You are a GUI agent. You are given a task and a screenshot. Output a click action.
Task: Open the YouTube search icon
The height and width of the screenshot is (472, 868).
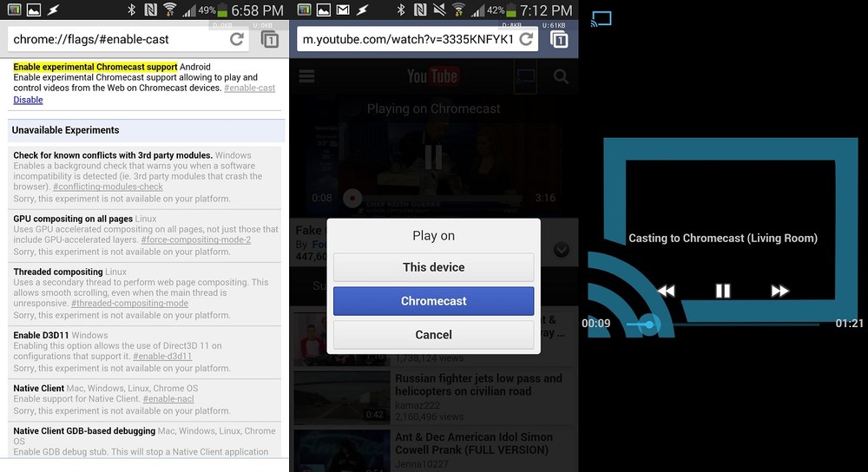coord(561,76)
